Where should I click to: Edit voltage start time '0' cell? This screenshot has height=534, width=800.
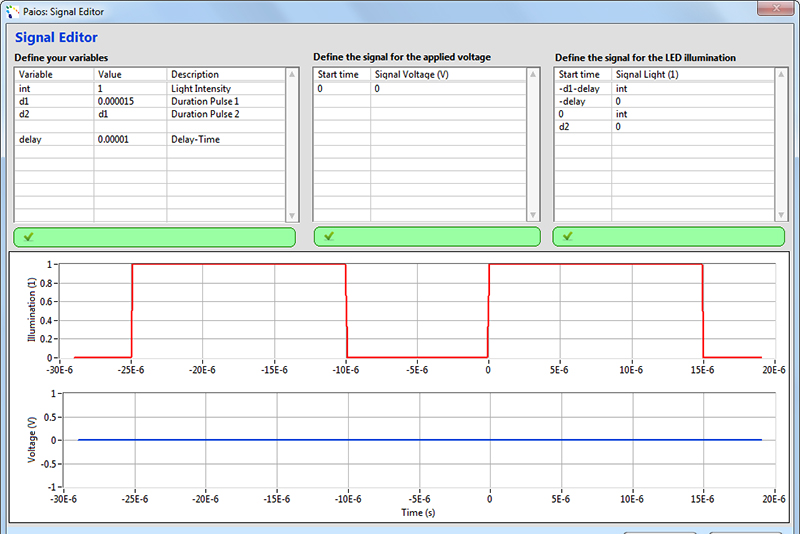342,88
